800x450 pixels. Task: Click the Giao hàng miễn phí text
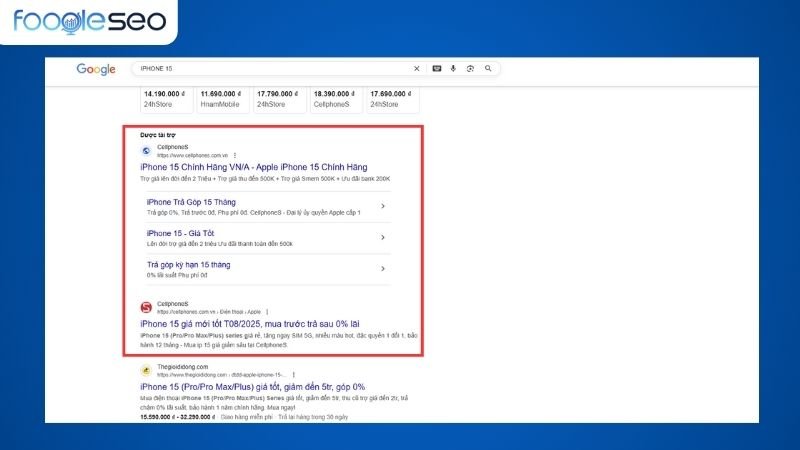point(246,417)
